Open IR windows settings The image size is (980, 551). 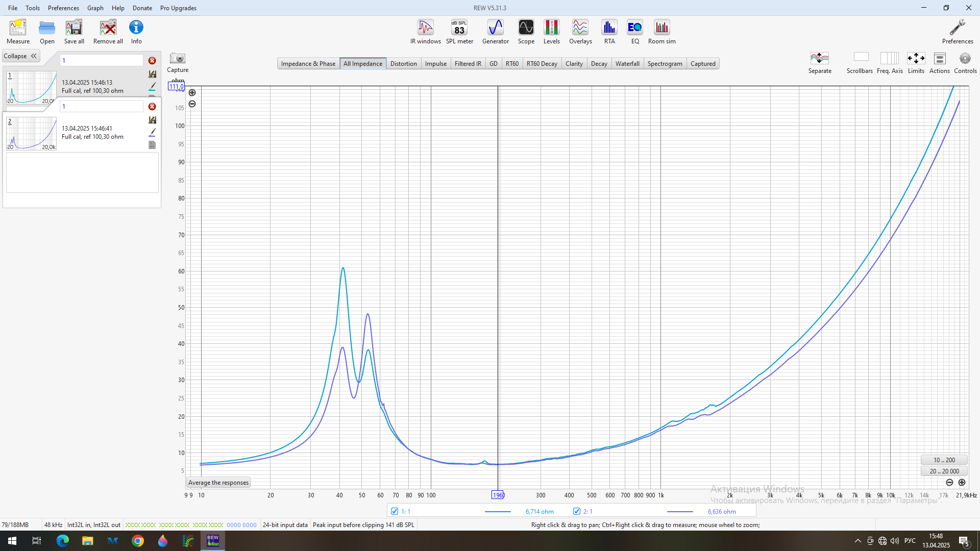(426, 32)
